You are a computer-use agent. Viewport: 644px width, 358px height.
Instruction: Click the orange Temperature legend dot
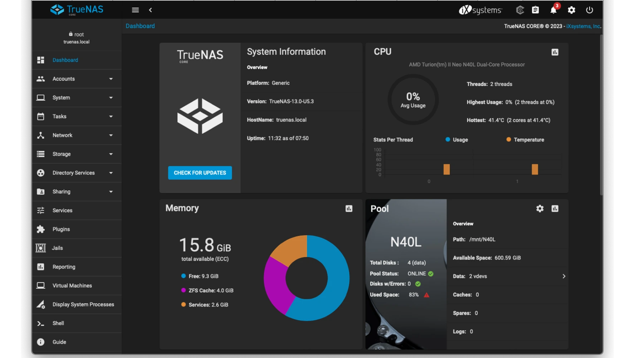coord(508,140)
